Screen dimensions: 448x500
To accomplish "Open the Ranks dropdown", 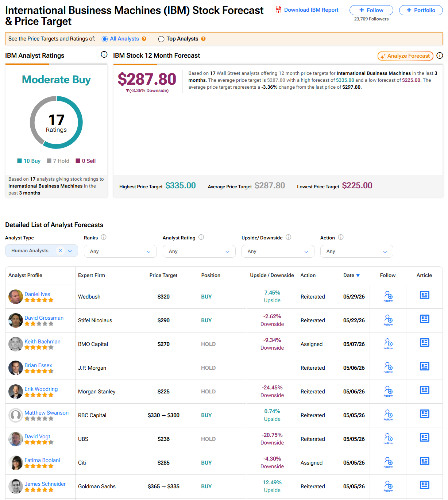I will tap(120, 251).
